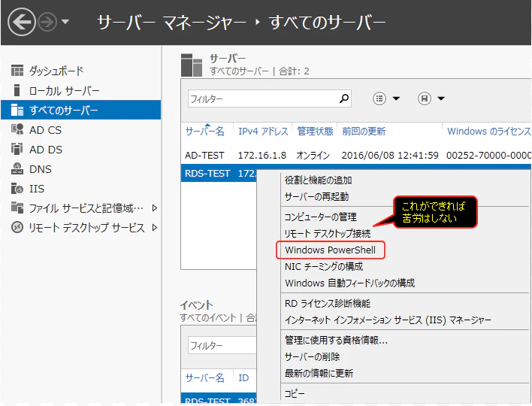Choose Windows PowerShell from context menu
The height and width of the screenshot is (406, 532).
tap(330, 250)
